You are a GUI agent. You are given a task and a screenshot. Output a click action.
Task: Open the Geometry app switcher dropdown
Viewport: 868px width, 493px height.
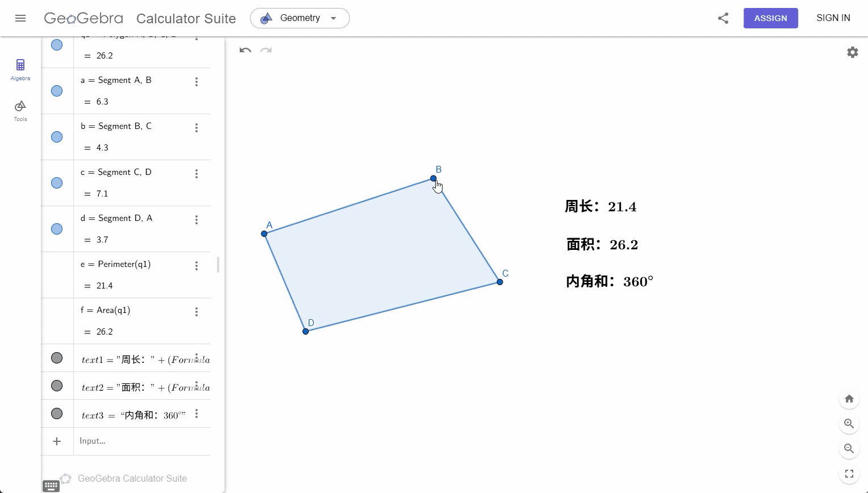point(299,18)
